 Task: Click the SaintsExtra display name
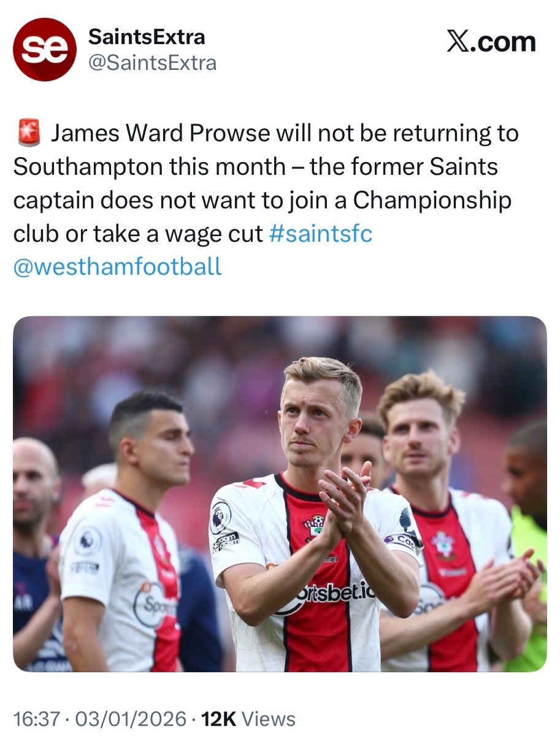pyautogui.click(x=147, y=37)
